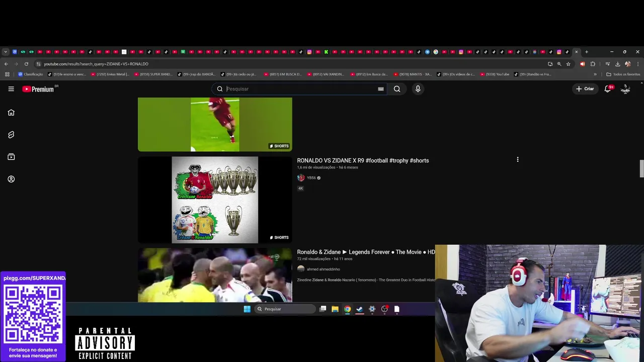Open the Chrome extensions puzzle icon
The image size is (644, 362).
[593, 64]
